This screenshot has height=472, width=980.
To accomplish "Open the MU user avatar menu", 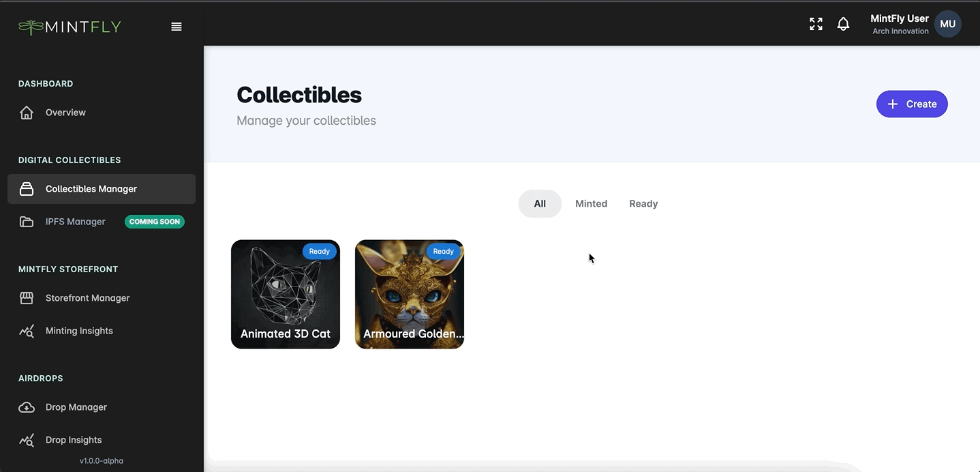I will 947,24.
